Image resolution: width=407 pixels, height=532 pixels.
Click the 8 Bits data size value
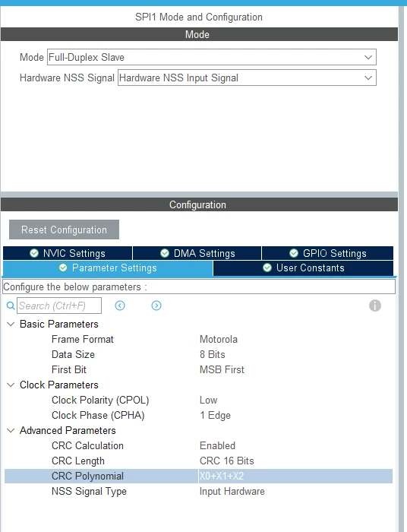tap(213, 355)
